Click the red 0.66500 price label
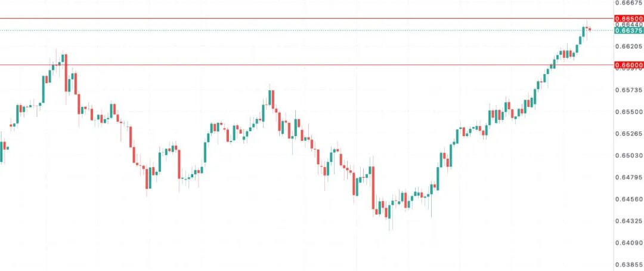Viewport: 644px width, 271px height. (628, 19)
